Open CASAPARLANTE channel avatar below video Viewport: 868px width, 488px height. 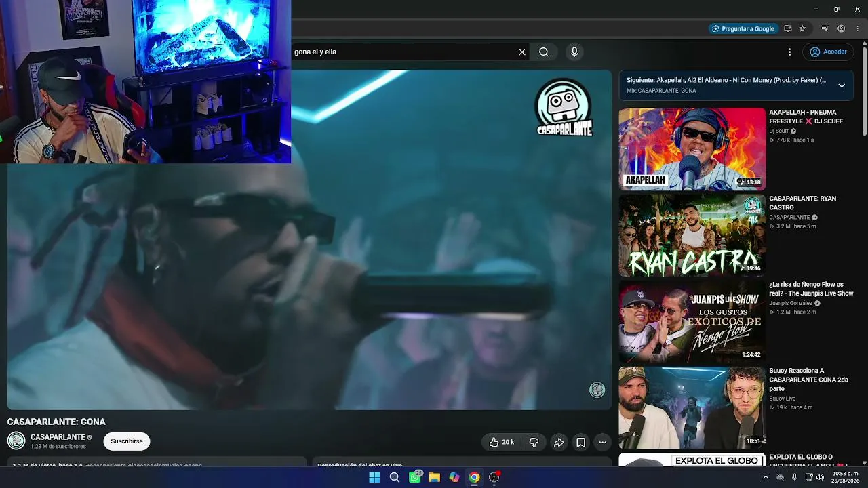coord(16,441)
